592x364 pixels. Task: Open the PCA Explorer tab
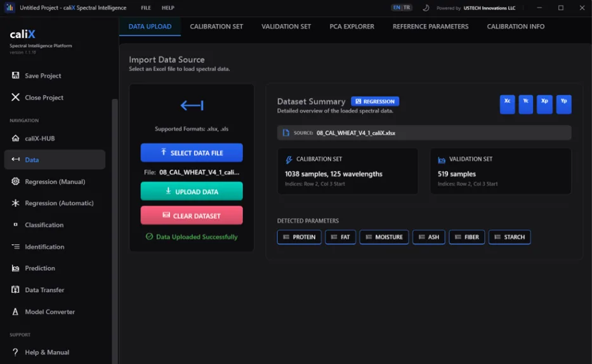(x=352, y=27)
